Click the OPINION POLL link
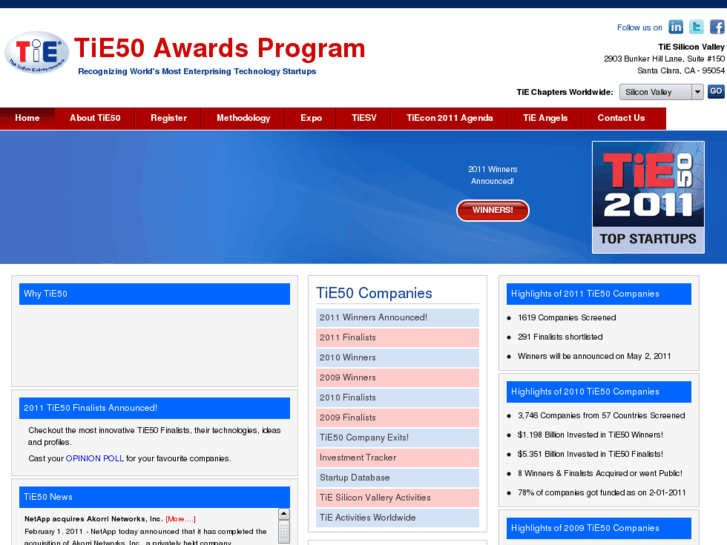Image resolution: width=727 pixels, height=545 pixels. tap(95, 458)
